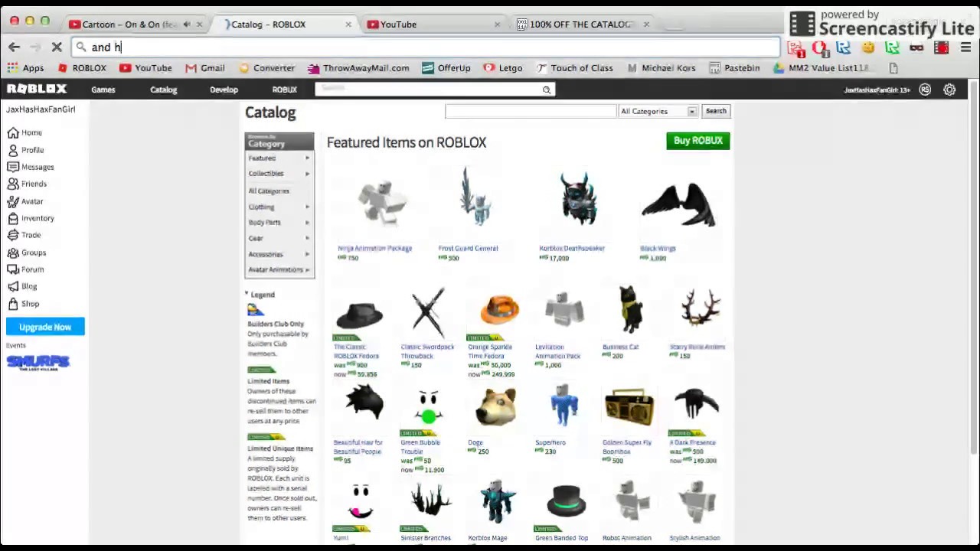
Task: Open the Classic Swordpack Throwback thumbnail
Action: pos(429,311)
